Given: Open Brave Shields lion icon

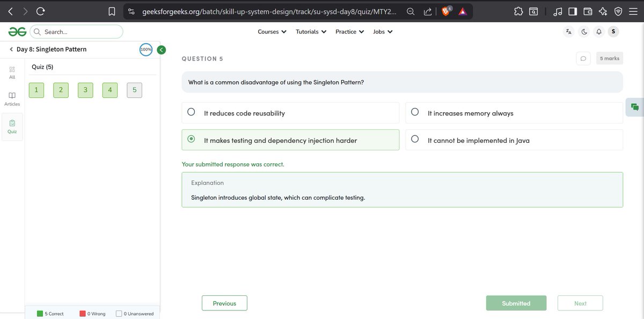Looking at the screenshot, I should coord(445,11).
